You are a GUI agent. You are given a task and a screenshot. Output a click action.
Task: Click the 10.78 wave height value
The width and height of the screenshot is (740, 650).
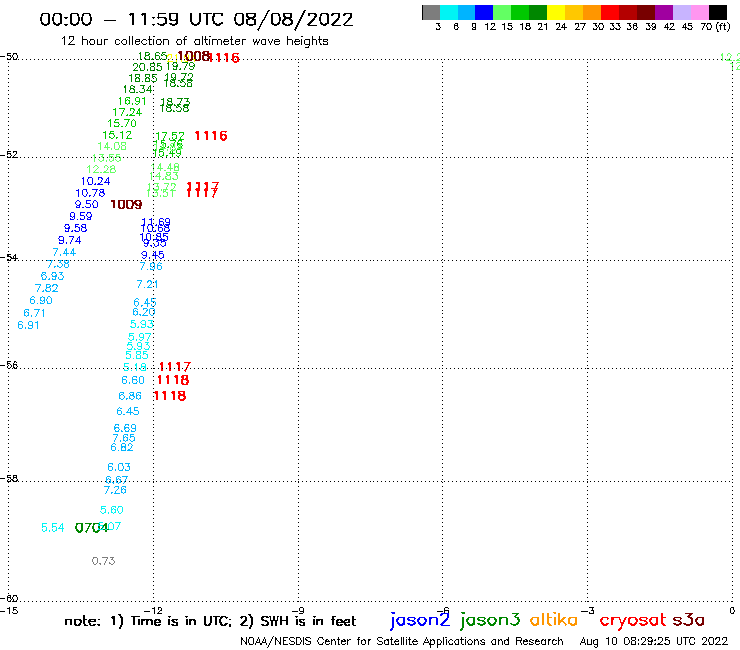tap(90, 193)
